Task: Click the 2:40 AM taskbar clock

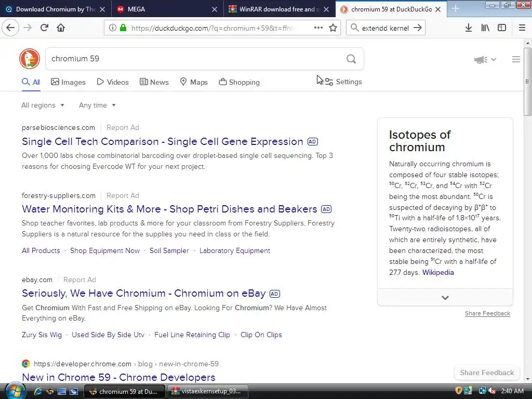Action: (x=512, y=391)
